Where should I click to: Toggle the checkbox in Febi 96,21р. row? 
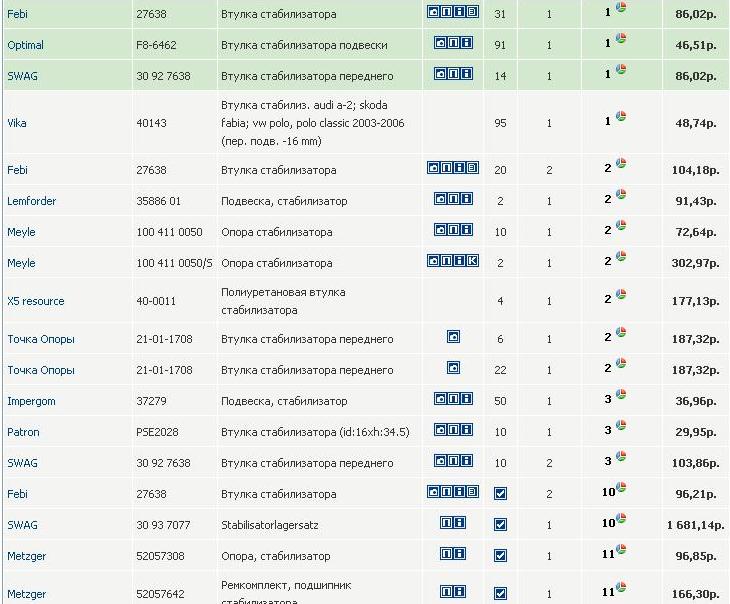tap(500, 494)
